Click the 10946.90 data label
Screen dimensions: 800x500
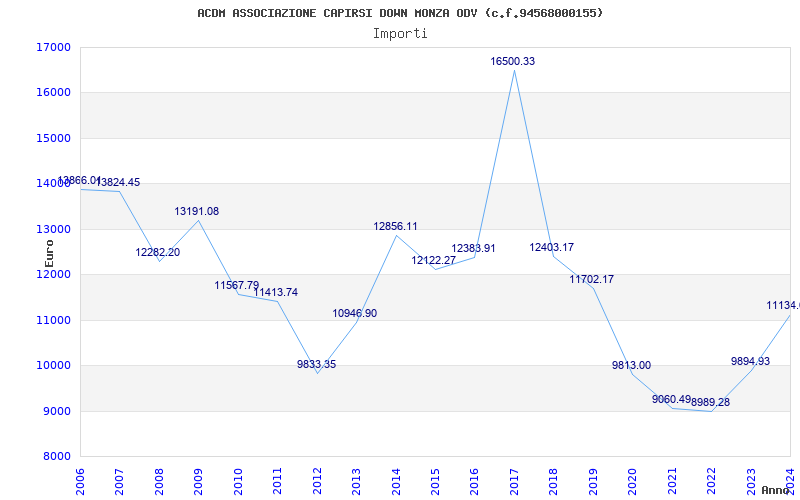click(x=355, y=313)
